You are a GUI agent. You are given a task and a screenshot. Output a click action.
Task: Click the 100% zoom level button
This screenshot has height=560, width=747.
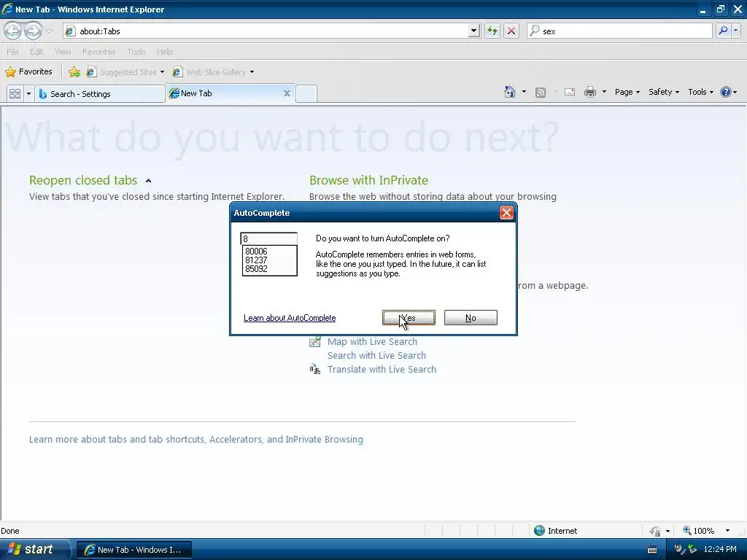click(x=698, y=531)
